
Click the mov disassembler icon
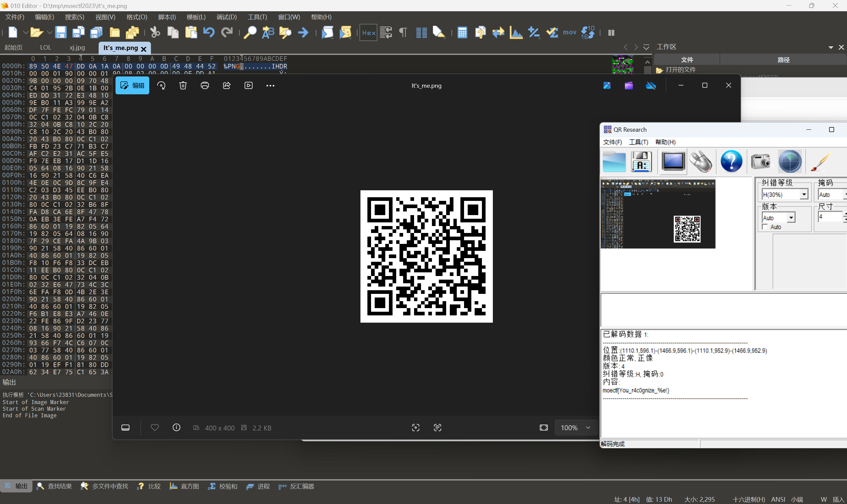click(570, 33)
